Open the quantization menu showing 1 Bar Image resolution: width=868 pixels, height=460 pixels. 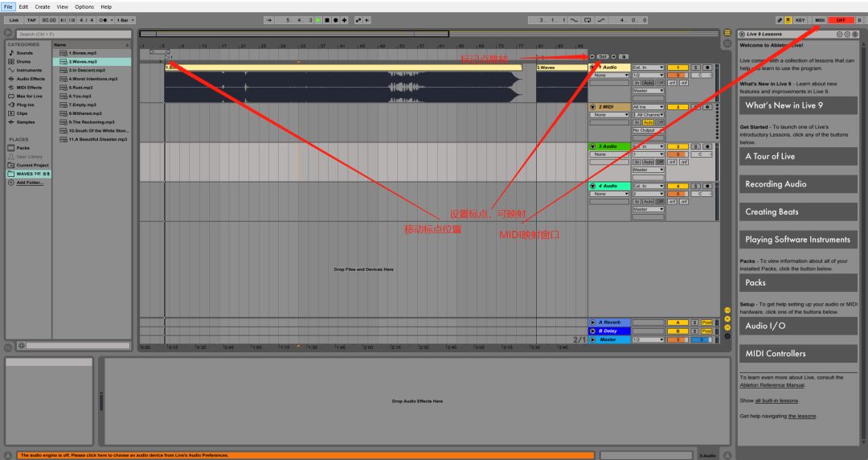coord(125,20)
